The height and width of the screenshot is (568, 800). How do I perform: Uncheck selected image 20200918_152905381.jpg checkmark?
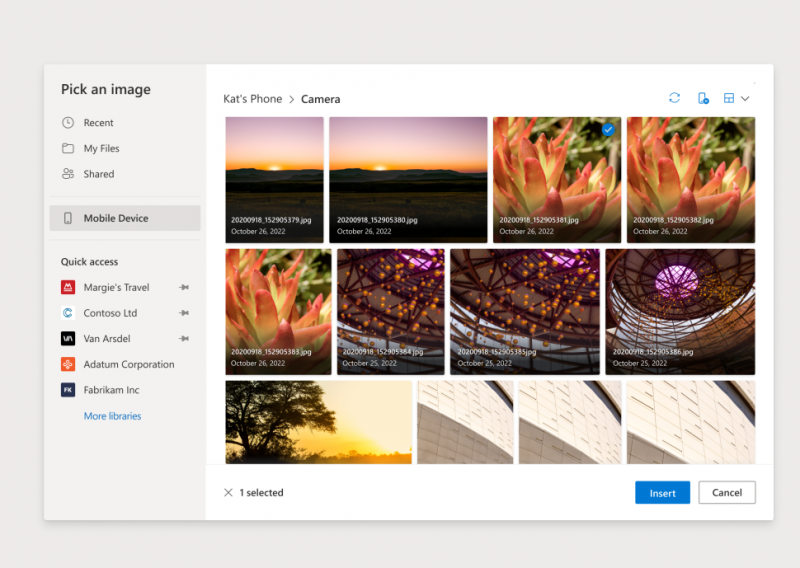[x=608, y=130]
